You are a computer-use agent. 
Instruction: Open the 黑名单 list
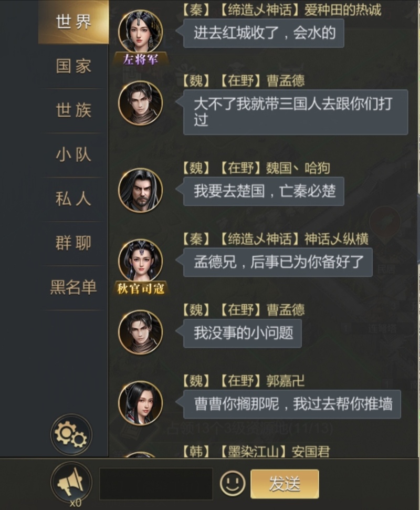[x=73, y=287]
